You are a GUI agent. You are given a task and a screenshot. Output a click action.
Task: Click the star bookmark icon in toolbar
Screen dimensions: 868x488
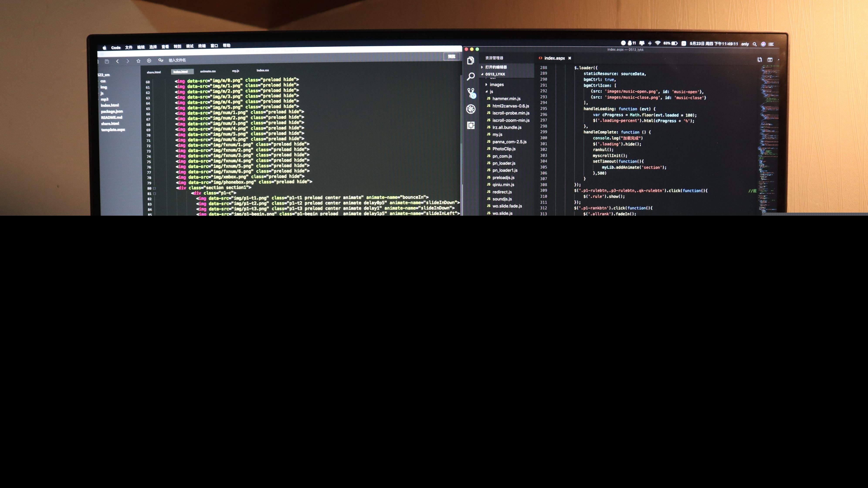coord(138,61)
